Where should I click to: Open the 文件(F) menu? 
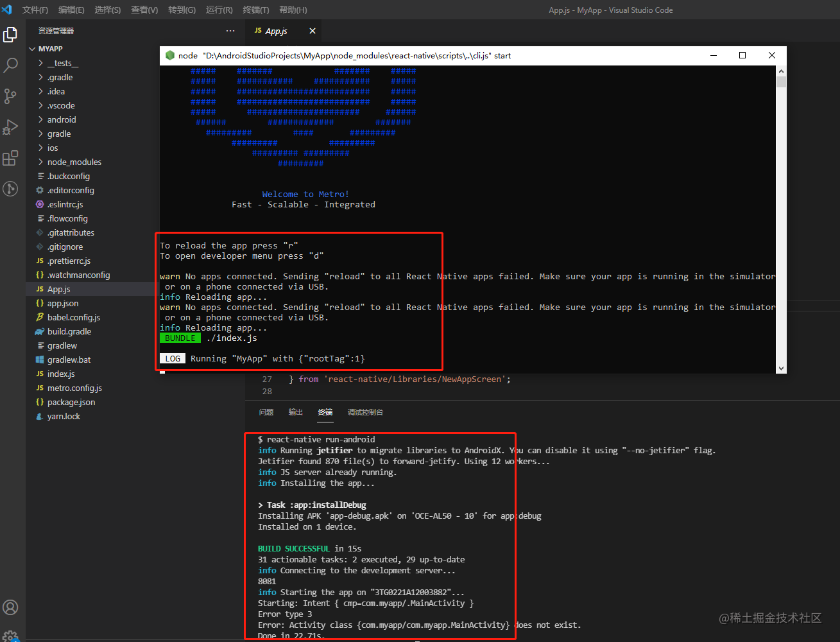pos(35,10)
